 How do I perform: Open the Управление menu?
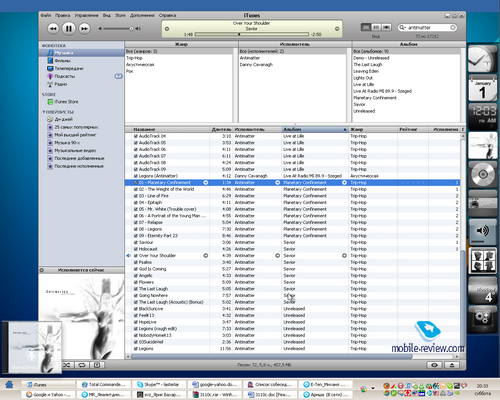(86, 15)
